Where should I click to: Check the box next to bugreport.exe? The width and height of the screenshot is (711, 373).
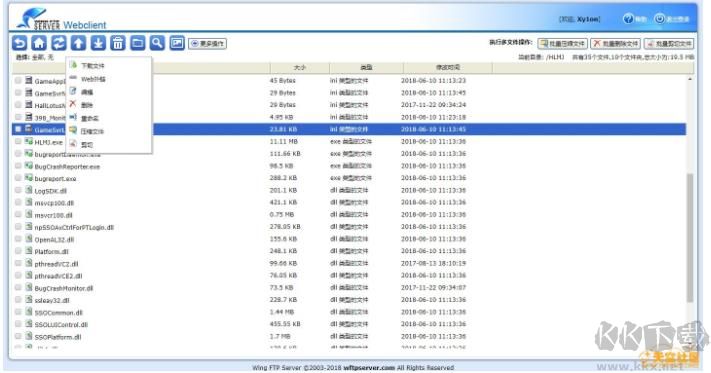click(18, 178)
